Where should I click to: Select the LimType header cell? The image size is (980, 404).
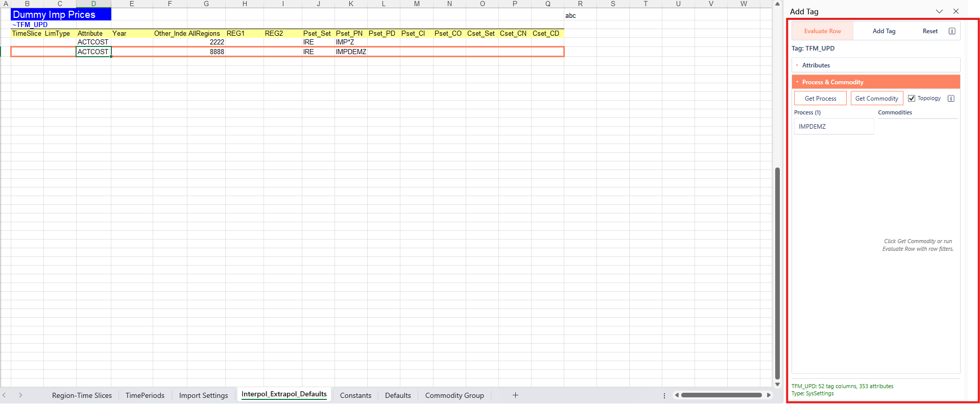60,33
